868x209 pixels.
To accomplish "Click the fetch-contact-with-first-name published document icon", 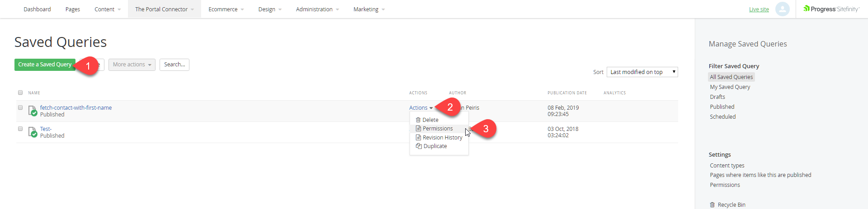I will click(33, 111).
